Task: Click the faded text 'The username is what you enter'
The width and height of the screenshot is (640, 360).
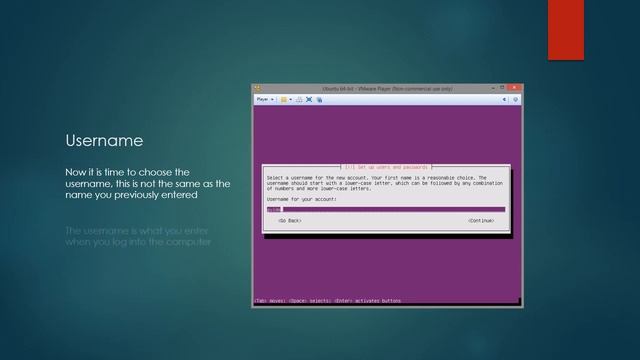Action: point(137,231)
